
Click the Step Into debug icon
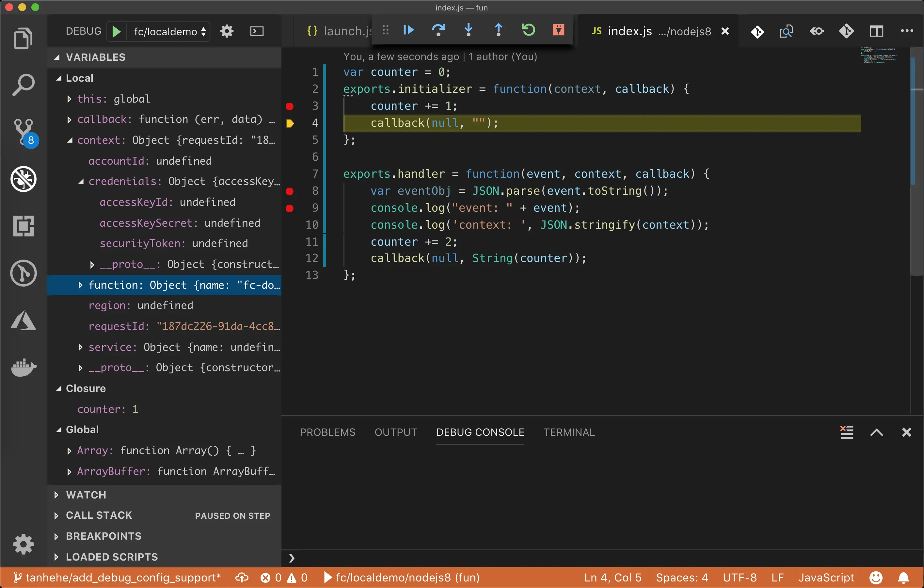point(468,30)
